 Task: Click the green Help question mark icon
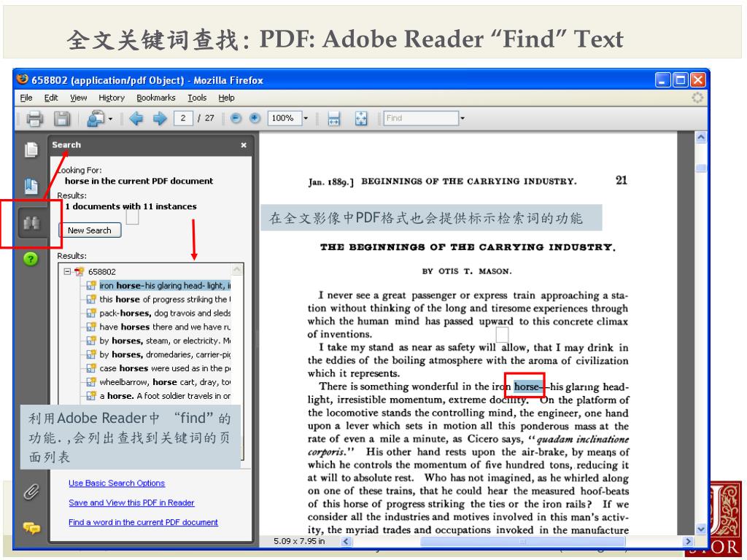pos(31,259)
